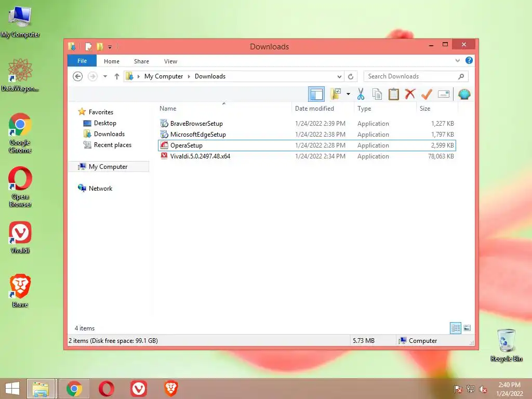This screenshot has height=399, width=532.
Task: Launch Chrome from the taskbar
Action: point(74,389)
